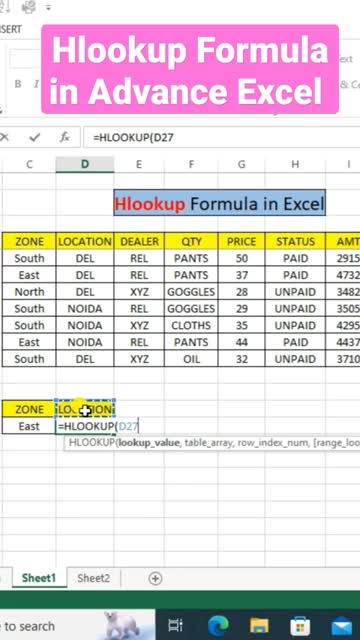Click the DEALER header cell

point(139,241)
